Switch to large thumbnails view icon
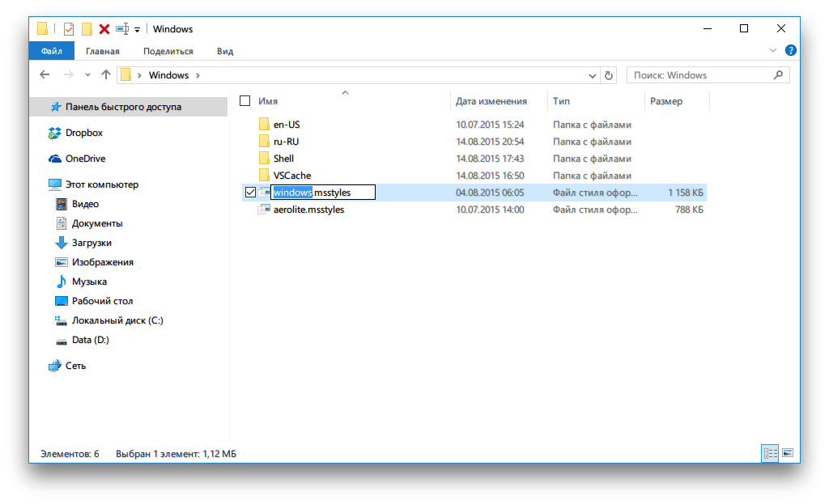The width and height of the screenshot is (829, 504). [787, 453]
